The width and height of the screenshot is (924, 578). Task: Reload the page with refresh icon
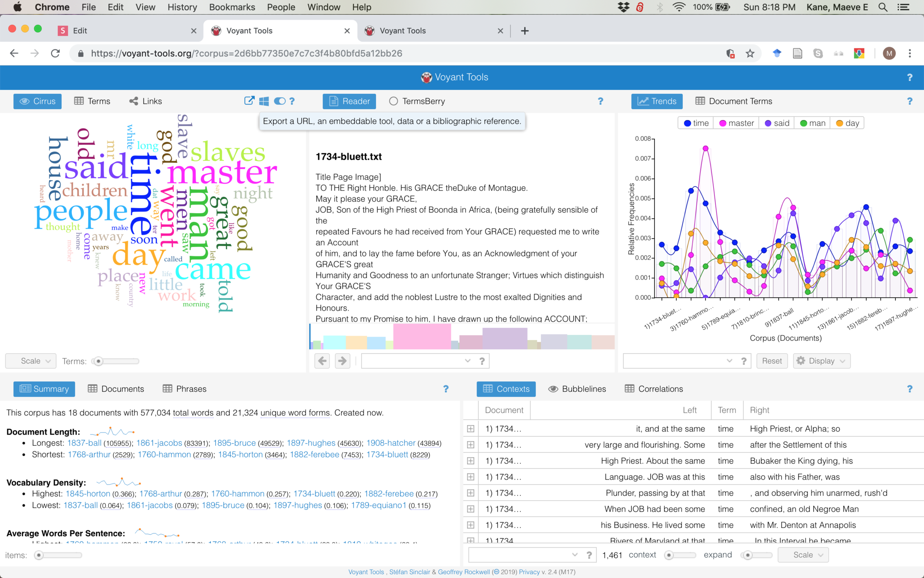(x=55, y=54)
